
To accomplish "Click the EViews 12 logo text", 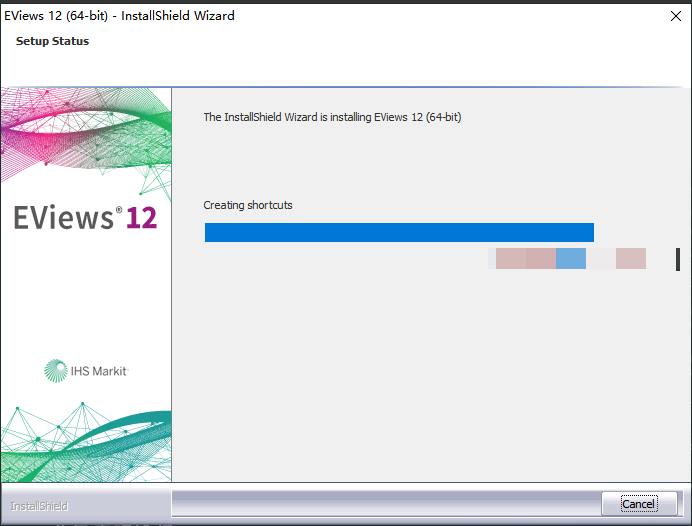I will coord(85,218).
